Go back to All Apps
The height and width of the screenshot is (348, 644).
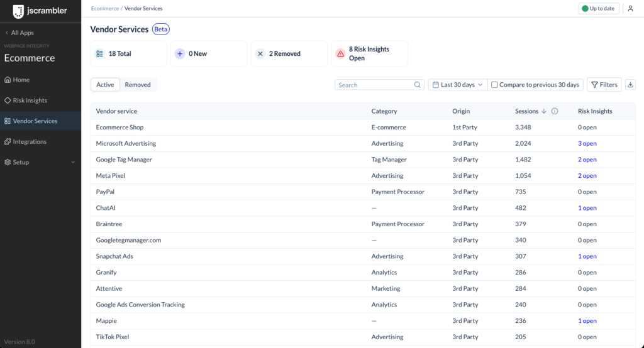19,33
